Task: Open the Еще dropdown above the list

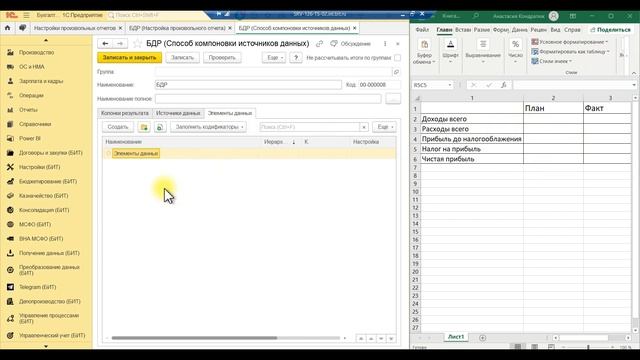Action: click(x=384, y=127)
